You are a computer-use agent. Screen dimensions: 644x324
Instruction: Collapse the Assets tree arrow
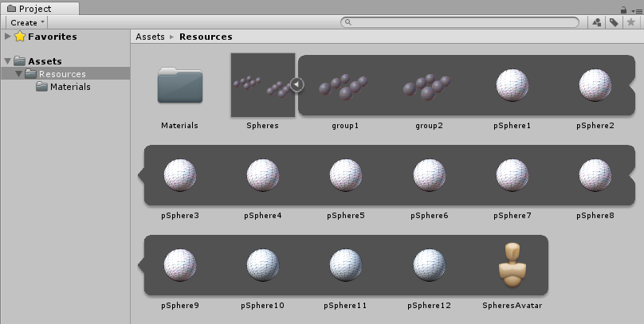tap(8, 61)
